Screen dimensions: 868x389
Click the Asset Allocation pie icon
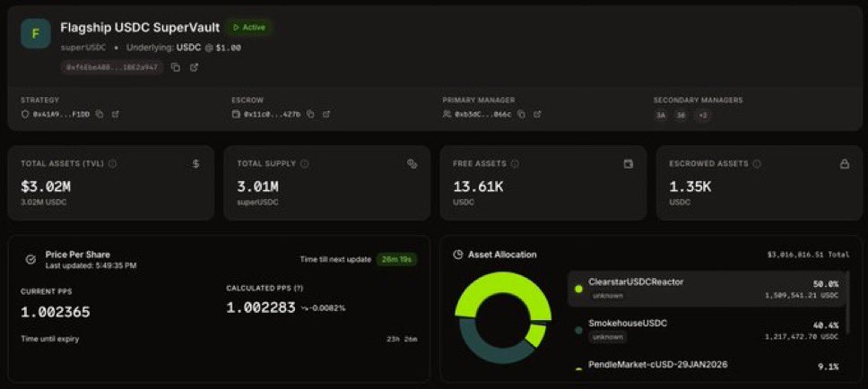(x=458, y=255)
